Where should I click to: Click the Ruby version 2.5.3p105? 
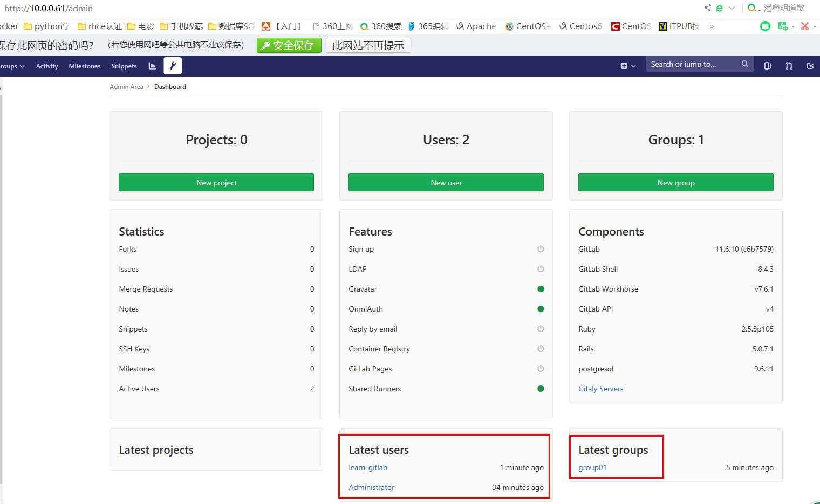pos(757,329)
